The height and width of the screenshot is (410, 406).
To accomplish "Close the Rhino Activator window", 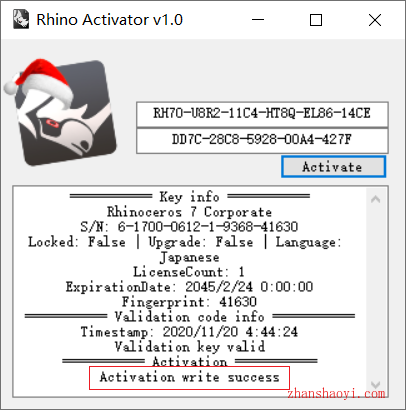I will (x=375, y=20).
